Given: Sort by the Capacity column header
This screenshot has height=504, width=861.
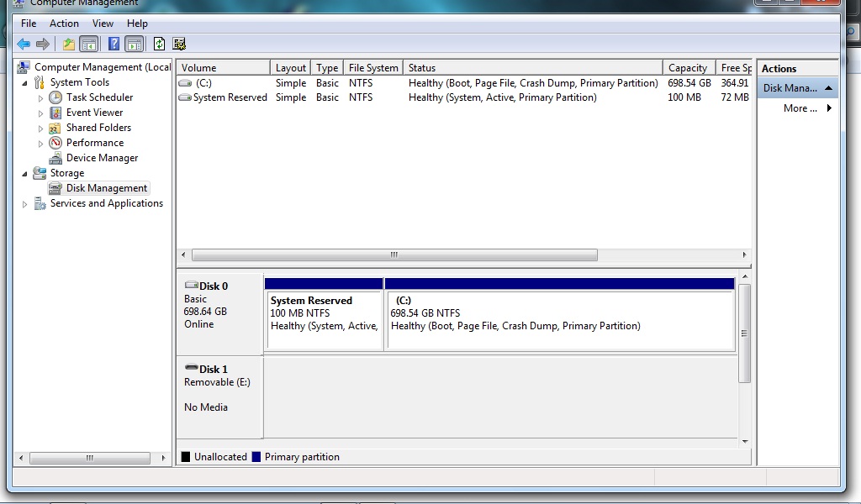Looking at the screenshot, I should tap(689, 67).
